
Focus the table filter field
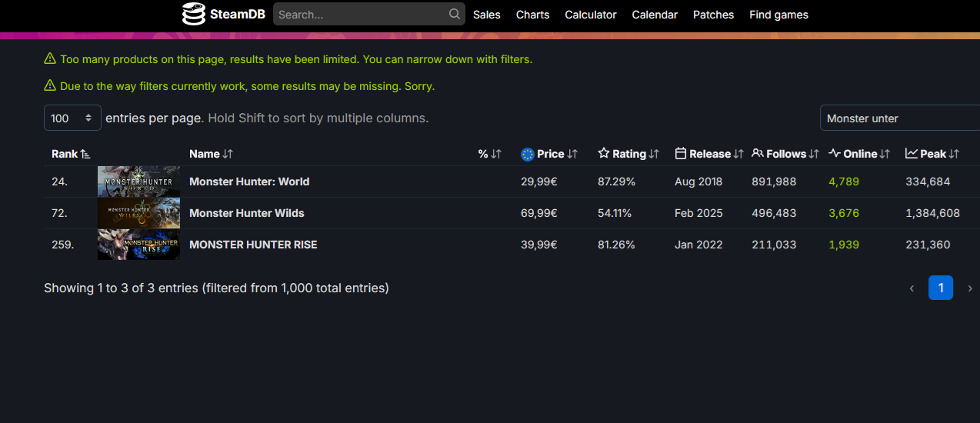tap(900, 118)
